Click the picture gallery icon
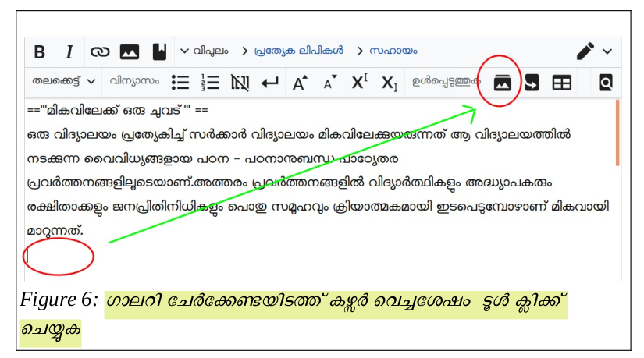Image resolution: width=644 pixels, height=358 pixels. [502, 82]
